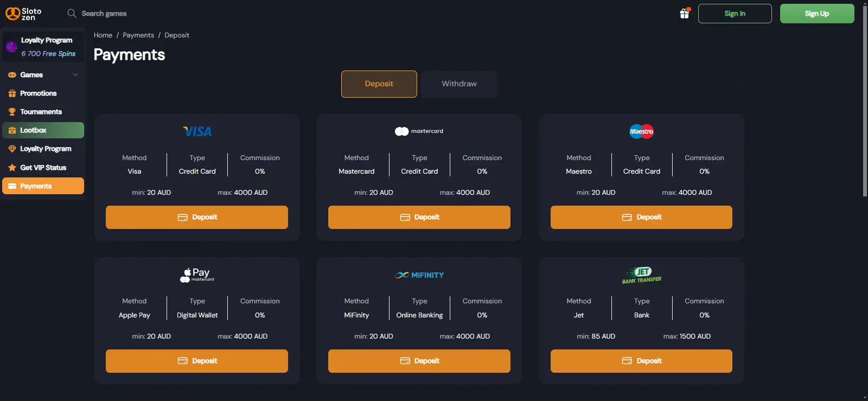Click the card icon beside Payments
868x401 pixels.
[12, 186]
